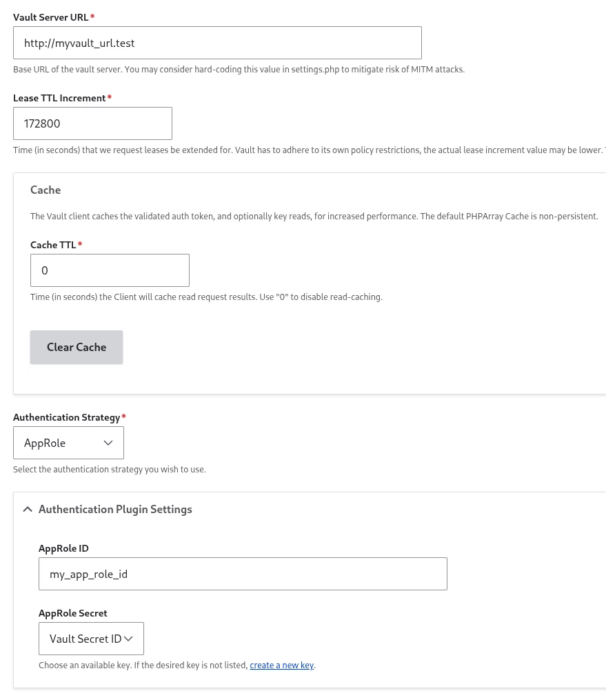Click the AppRole ID input field
606x700 pixels.
pos(243,574)
